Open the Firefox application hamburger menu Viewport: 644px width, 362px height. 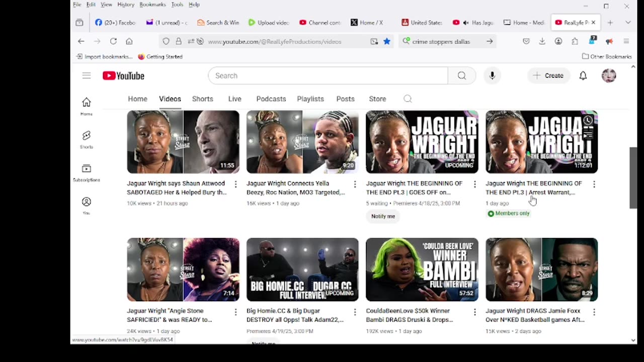tap(626, 41)
